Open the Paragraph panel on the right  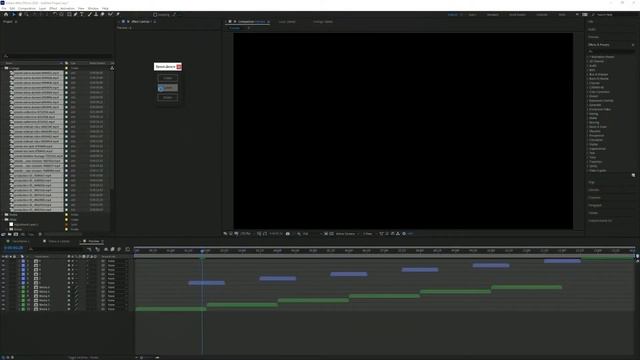tap(595, 205)
